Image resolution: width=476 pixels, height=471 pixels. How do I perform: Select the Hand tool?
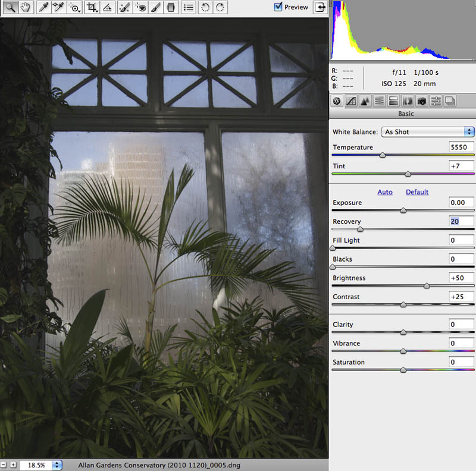25,8
